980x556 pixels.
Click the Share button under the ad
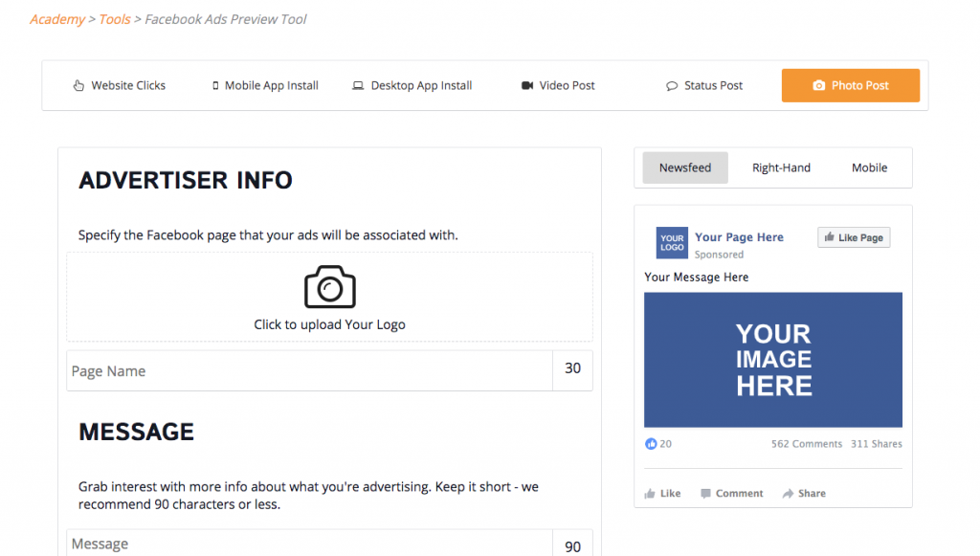(x=804, y=494)
